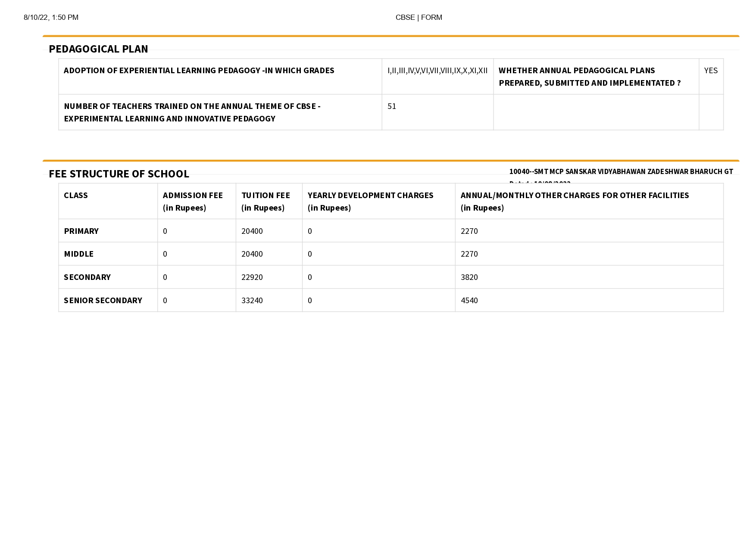
Task: Click the CBSE | FORM page title
Action: (419, 18)
